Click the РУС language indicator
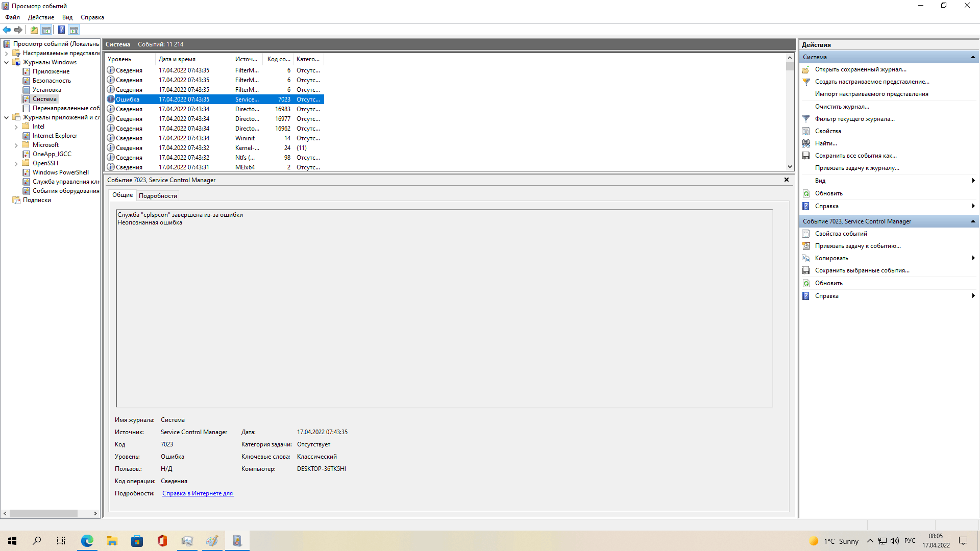This screenshot has width=980, height=551. point(910,541)
